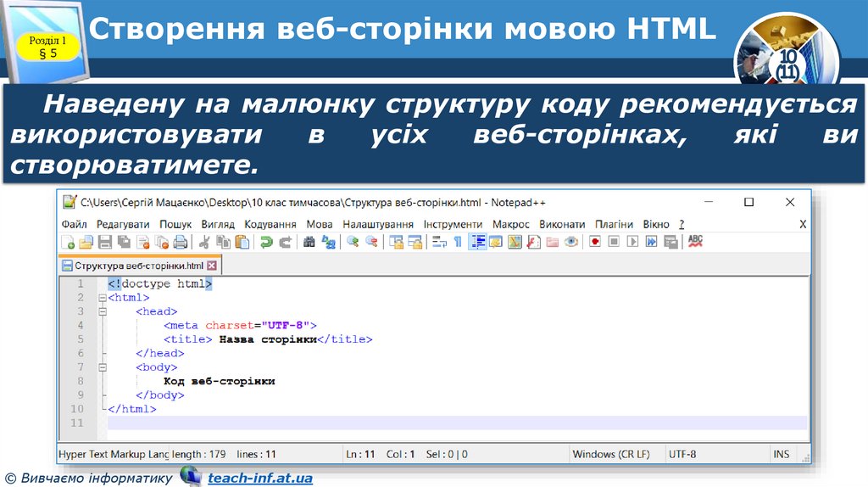Open the Налаштування menu

pos(378,224)
